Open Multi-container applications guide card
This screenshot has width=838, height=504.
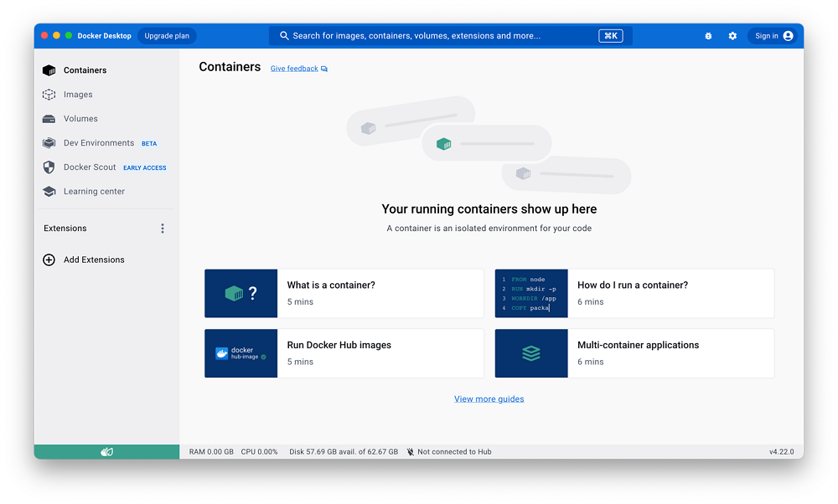pyautogui.click(x=634, y=353)
